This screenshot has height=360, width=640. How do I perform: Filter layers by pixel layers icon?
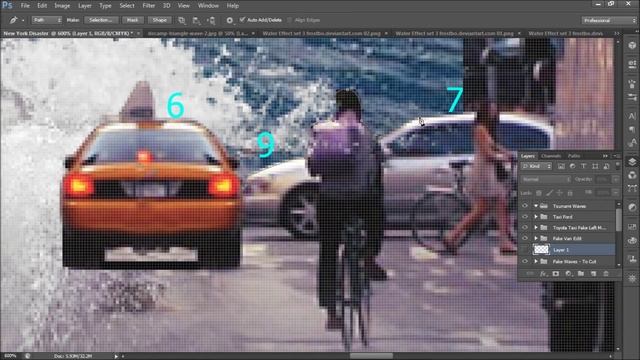pyautogui.click(x=561, y=166)
